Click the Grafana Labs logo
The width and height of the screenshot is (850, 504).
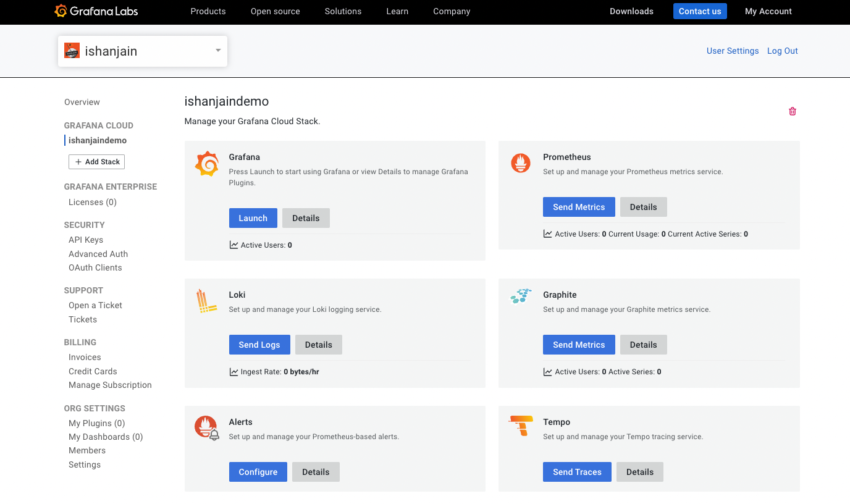(96, 11)
